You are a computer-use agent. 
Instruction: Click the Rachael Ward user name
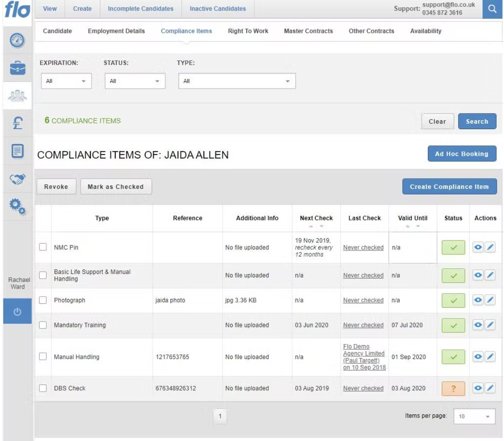(19, 283)
